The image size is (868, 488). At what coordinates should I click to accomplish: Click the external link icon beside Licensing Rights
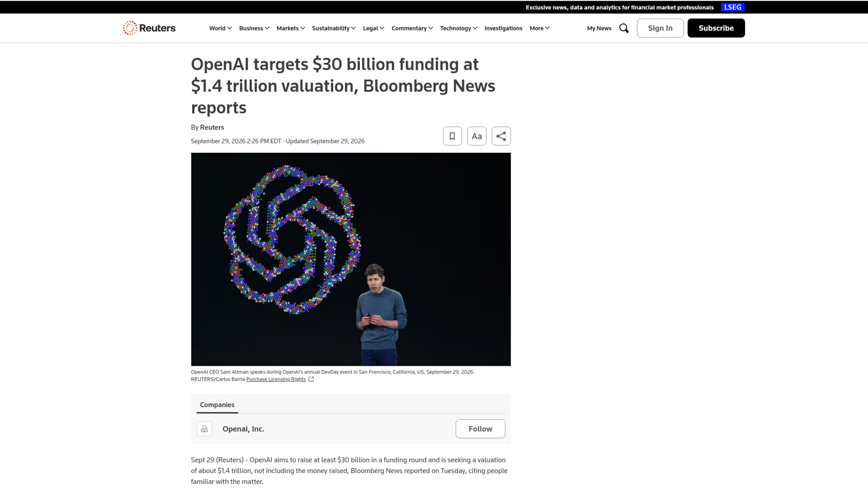[x=311, y=379]
